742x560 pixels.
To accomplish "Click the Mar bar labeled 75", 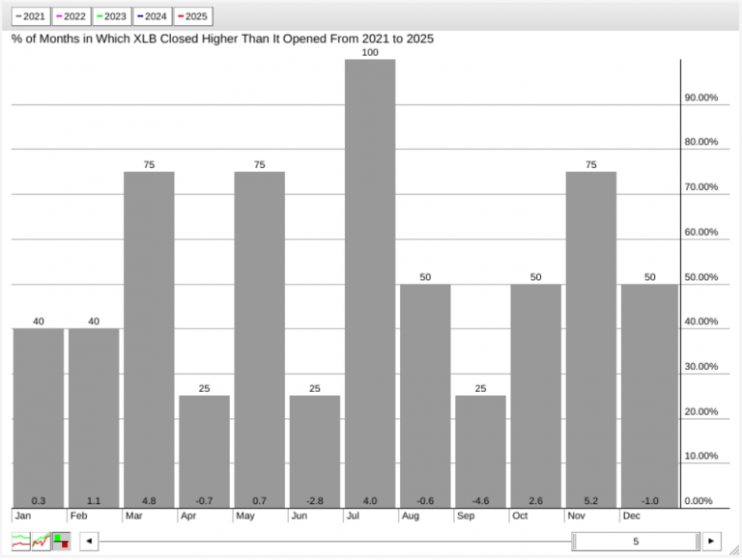I will [149, 340].
